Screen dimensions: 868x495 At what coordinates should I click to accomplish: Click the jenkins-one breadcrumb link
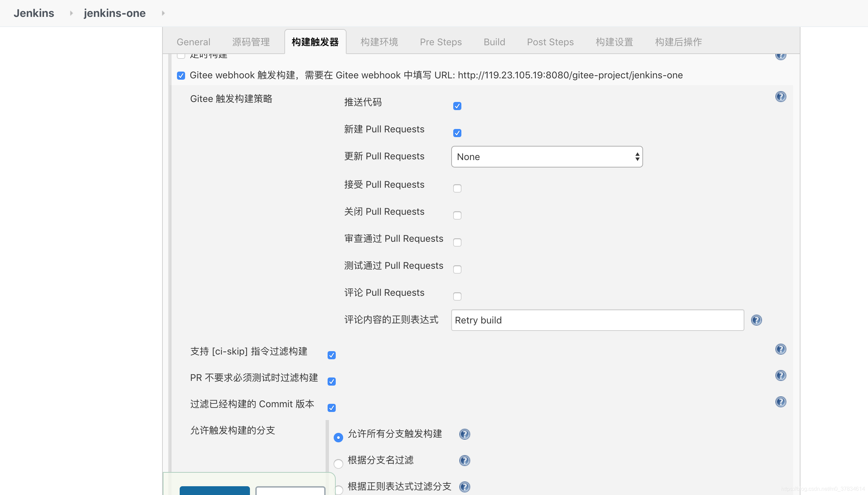tap(114, 13)
